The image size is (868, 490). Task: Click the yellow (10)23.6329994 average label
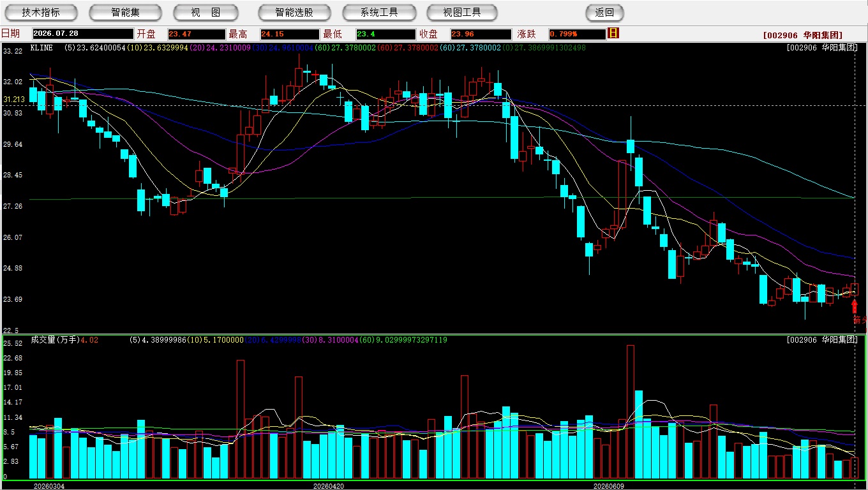pos(159,47)
